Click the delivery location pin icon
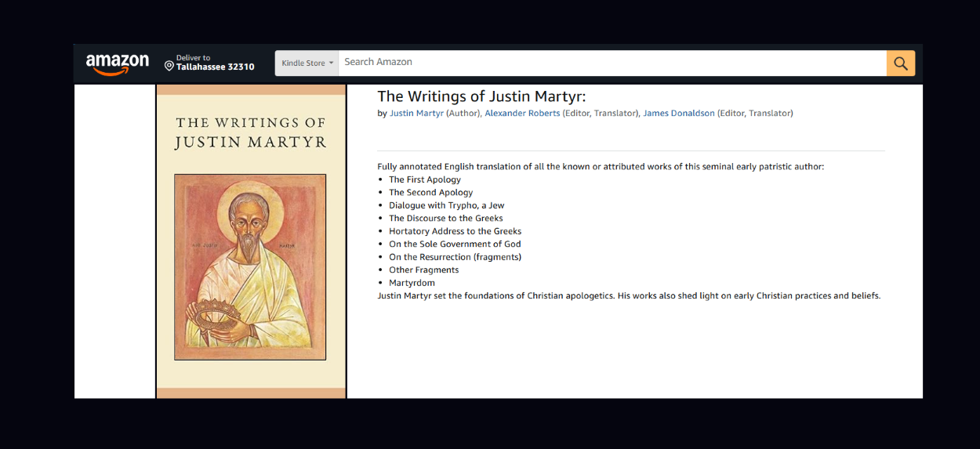 coord(169,66)
